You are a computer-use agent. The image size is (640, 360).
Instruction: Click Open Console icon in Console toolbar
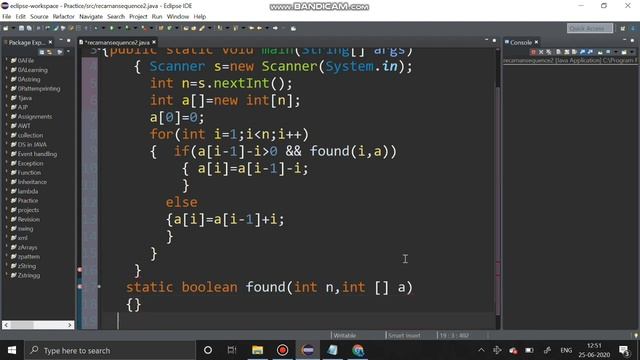tap(624, 52)
